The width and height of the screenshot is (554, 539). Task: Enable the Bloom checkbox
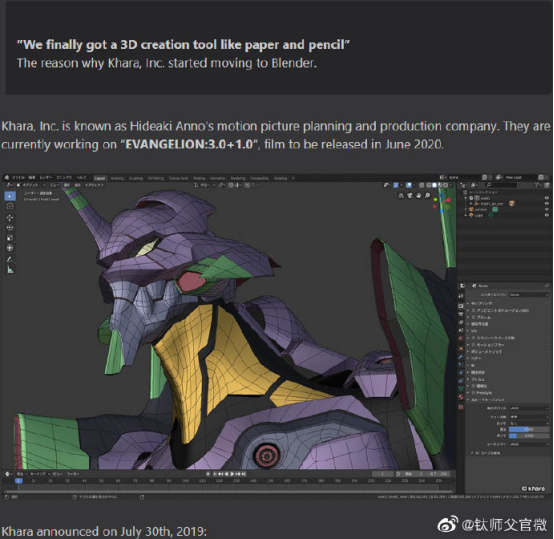coord(473,317)
